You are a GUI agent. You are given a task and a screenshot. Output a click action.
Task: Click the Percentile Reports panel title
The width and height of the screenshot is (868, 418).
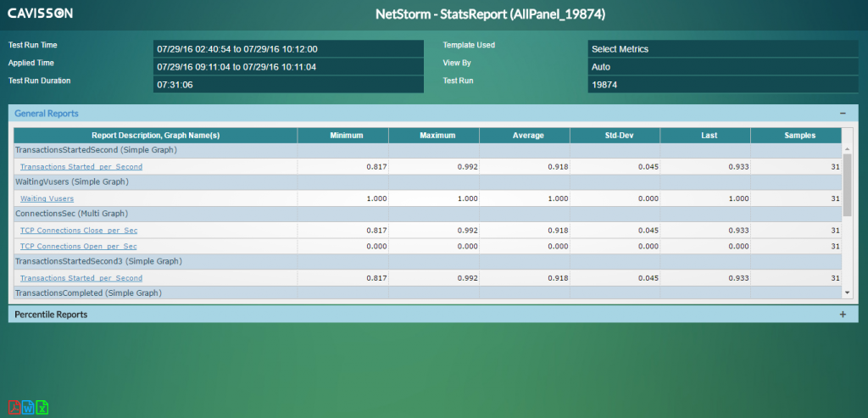click(51, 315)
